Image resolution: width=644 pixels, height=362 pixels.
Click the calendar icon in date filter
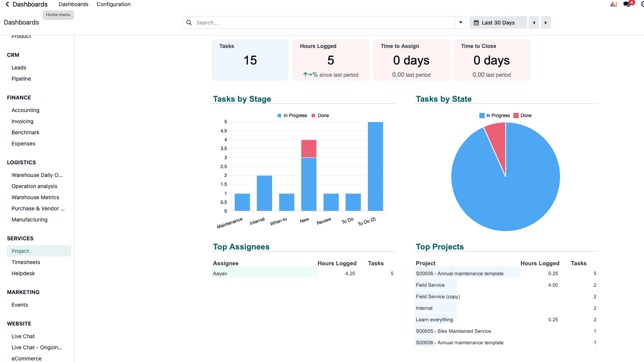(x=476, y=23)
